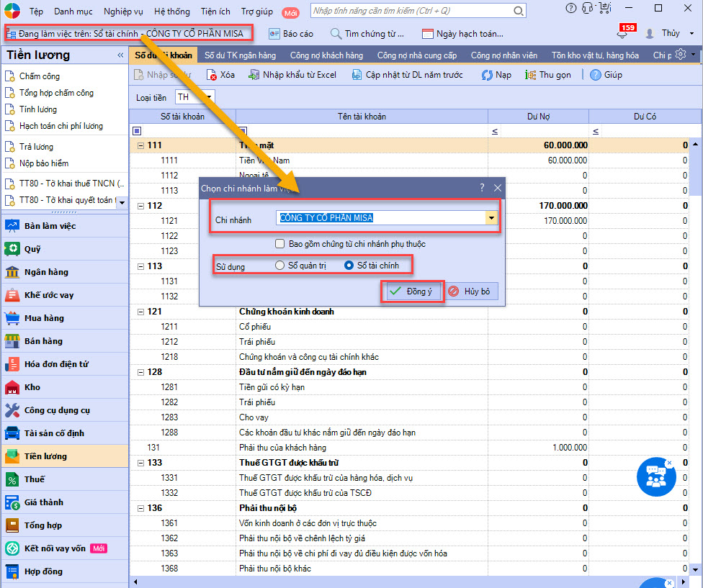Viewport: 703px width, 588px height.
Task: Click the floating chat support bubble
Action: click(655, 476)
